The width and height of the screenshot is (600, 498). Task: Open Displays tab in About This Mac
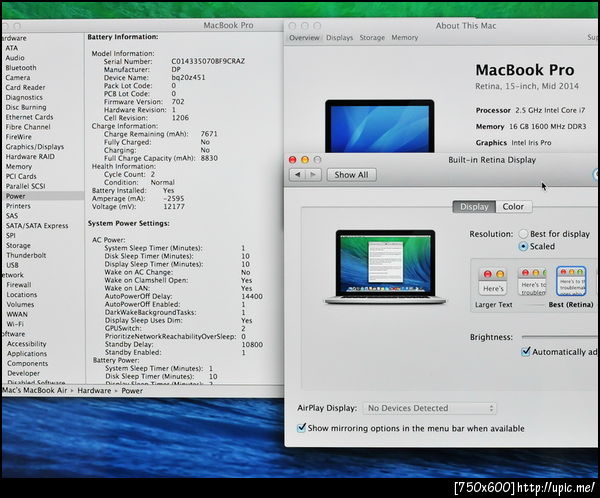click(339, 38)
